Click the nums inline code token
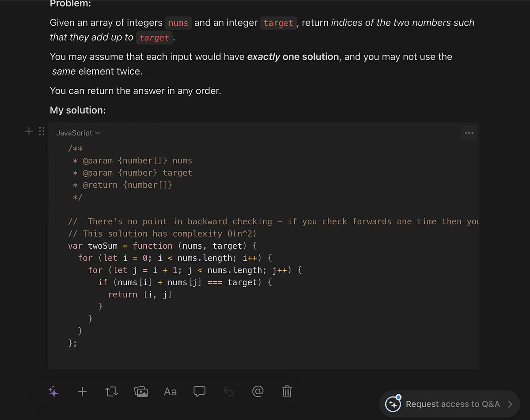The width and height of the screenshot is (530, 420). [178, 23]
